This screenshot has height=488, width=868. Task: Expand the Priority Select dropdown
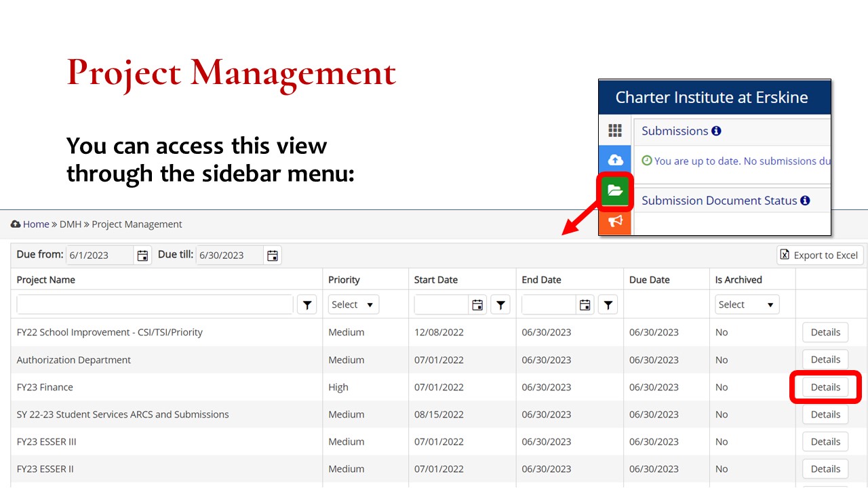(x=353, y=305)
